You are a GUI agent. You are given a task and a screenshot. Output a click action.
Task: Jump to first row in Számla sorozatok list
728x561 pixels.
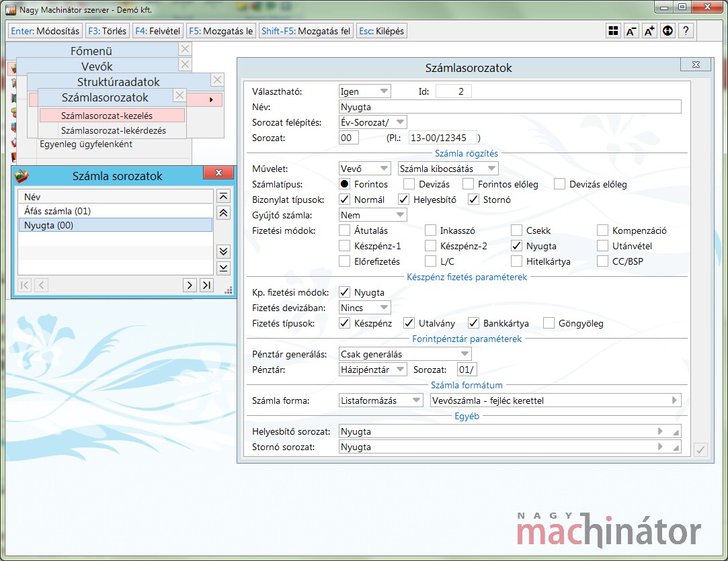coord(224,196)
